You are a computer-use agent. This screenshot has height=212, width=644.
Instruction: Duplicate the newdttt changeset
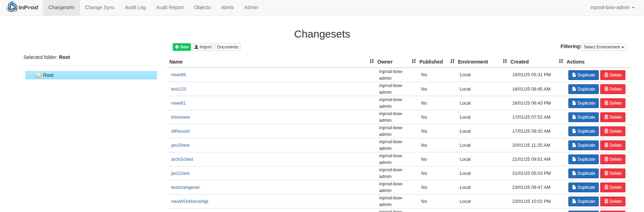583,75
